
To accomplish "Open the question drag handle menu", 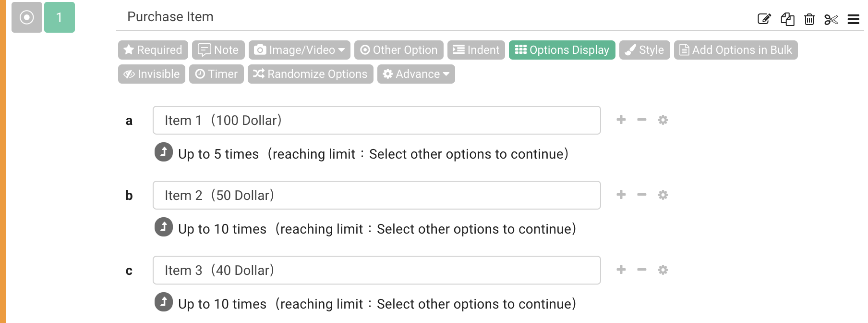I will point(854,19).
